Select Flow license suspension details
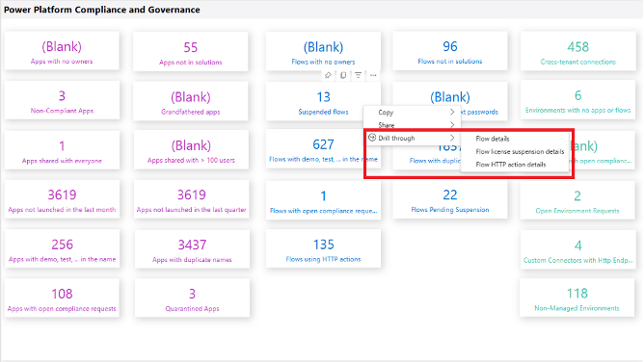 [520, 152]
